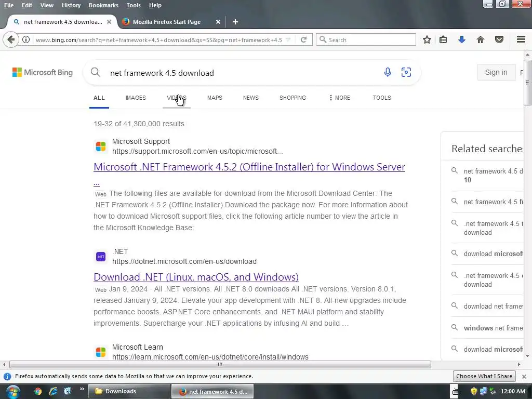Open Microsoft .NET Framework 4.5.2 Offline Installer result
The image size is (532, 399).
(x=249, y=167)
